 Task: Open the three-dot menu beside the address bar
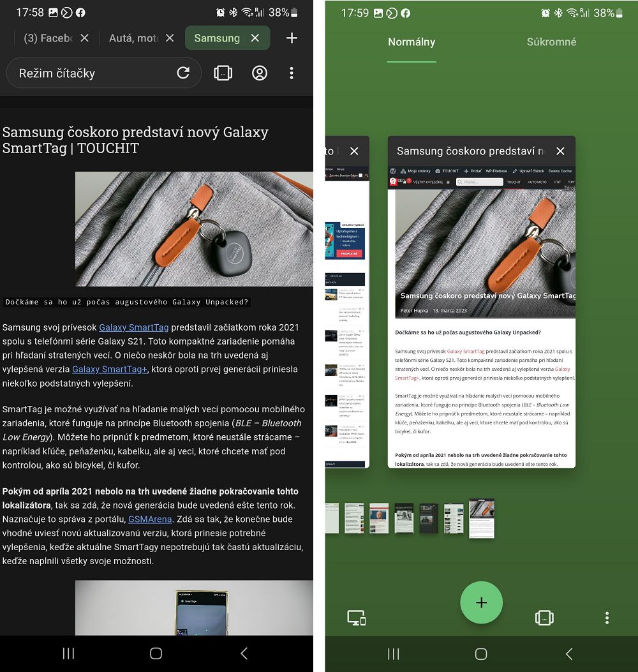292,73
